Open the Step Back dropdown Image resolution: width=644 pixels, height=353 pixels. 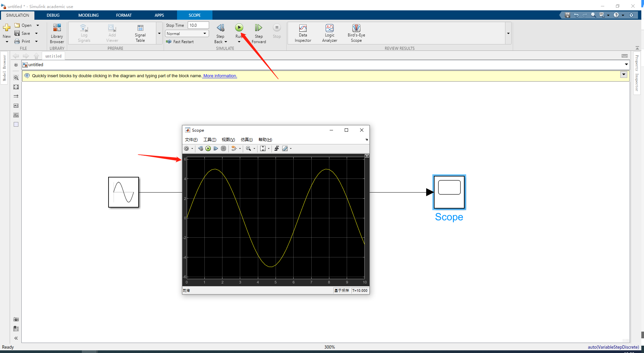coord(226,41)
